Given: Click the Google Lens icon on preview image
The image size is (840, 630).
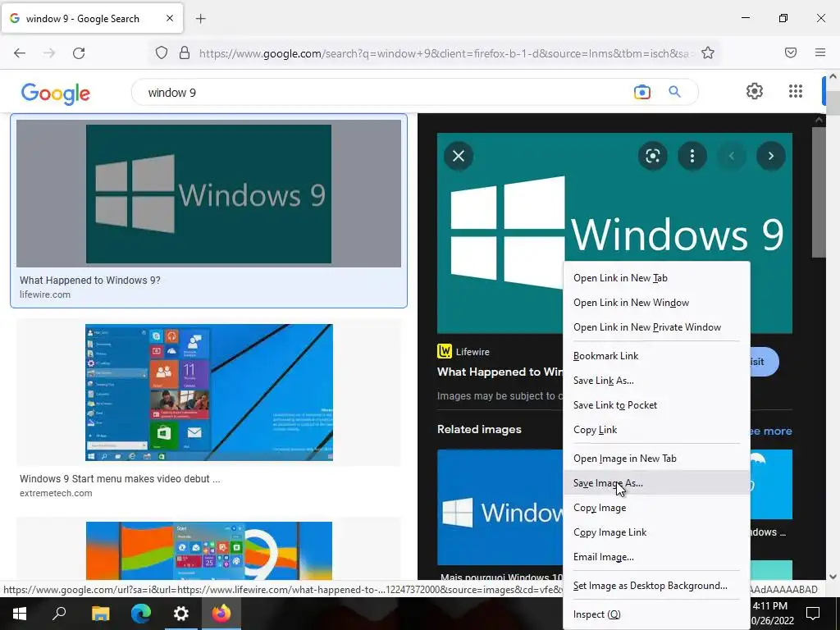Looking at the screenshot, I should click(x=652, y=156).
